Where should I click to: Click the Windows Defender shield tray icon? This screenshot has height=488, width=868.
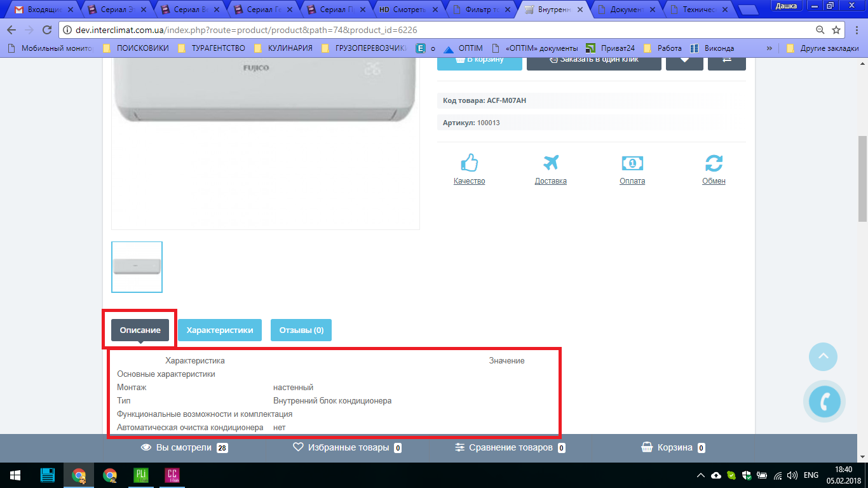click(x=747, y=475)
